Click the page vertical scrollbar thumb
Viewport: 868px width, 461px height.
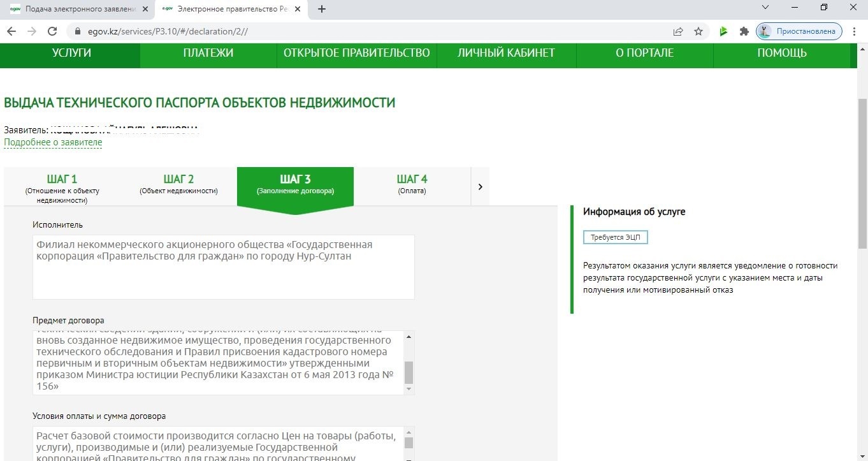click(x=863, y=173)
